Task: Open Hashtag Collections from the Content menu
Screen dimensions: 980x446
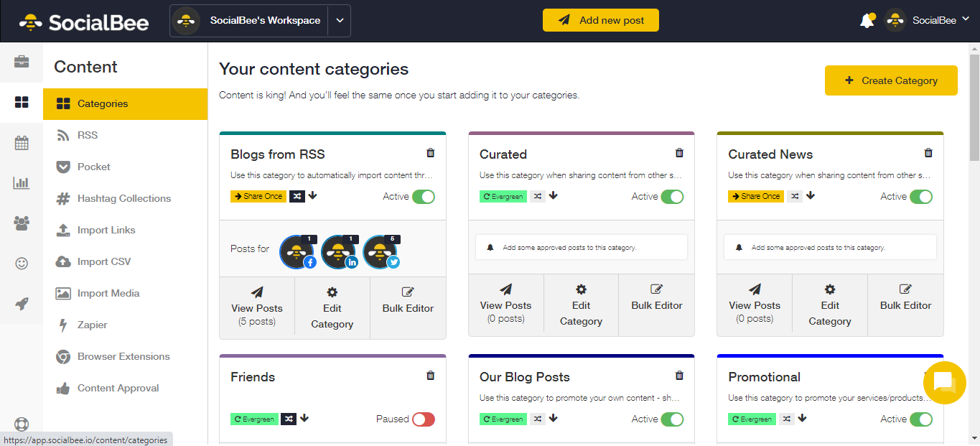Action: (x=122, y=198)
